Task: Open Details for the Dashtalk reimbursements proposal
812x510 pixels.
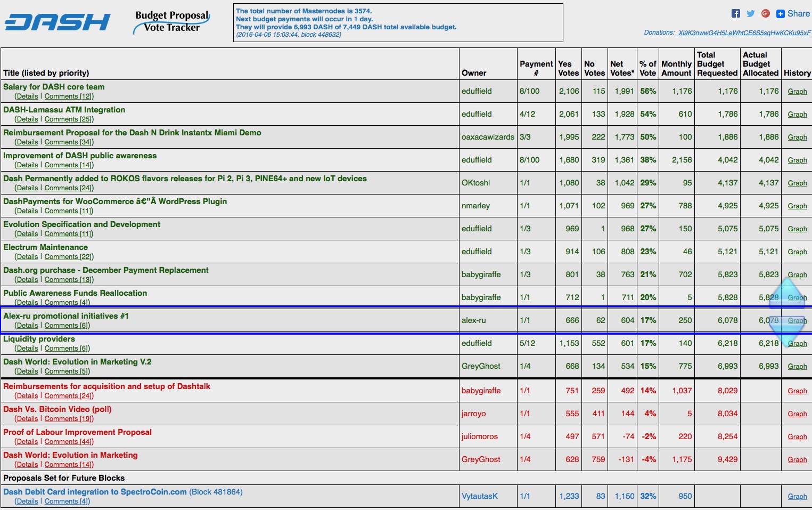Action: [27, 396]
